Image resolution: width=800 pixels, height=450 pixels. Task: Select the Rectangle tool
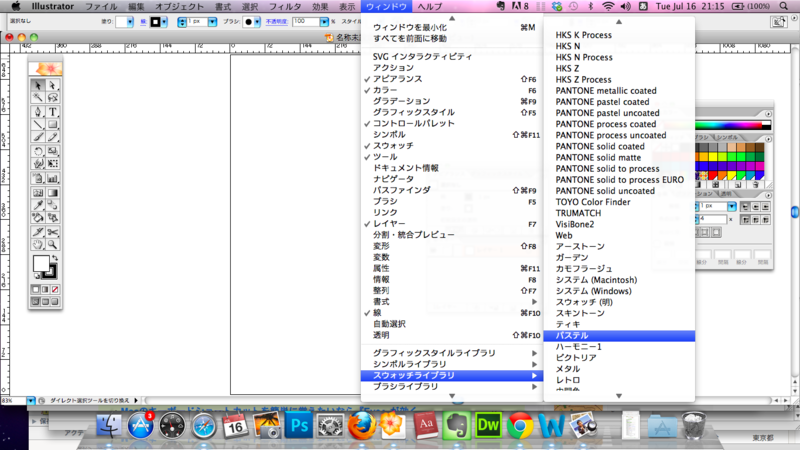(53, 124)
